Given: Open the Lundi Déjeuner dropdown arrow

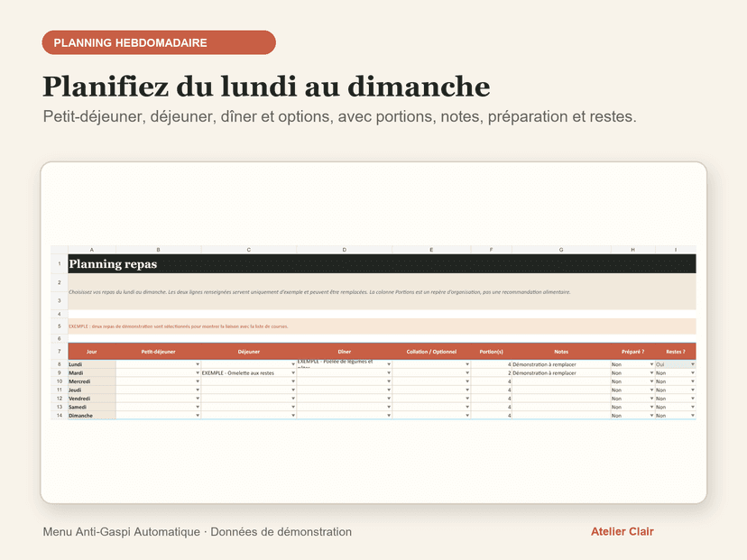Looking at the screenshot, I should point(293,364).
